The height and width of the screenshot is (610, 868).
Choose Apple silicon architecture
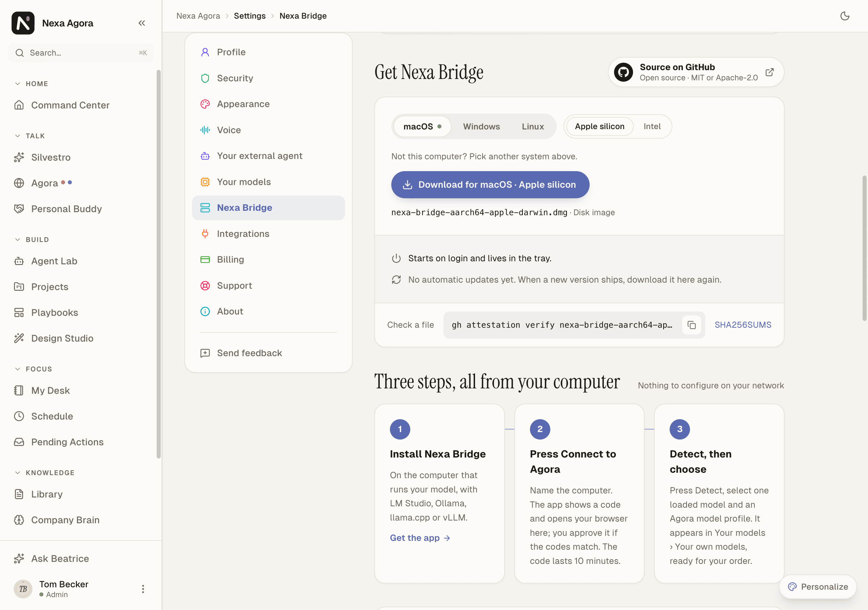[x=599, y=127]
